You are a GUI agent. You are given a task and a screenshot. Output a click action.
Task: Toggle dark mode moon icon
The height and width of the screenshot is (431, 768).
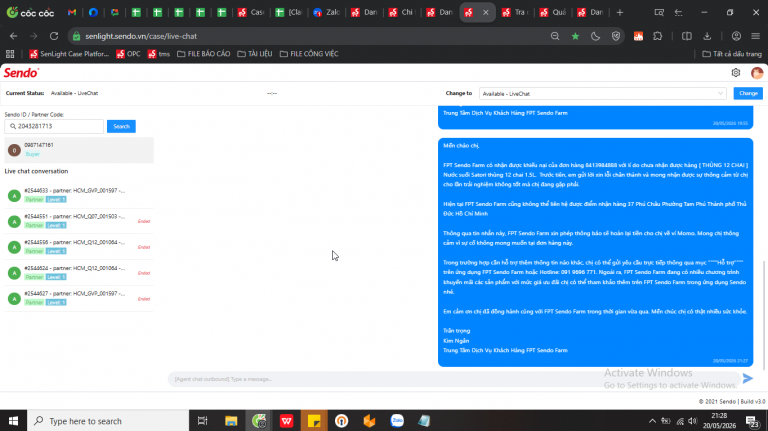coord(596,36)
